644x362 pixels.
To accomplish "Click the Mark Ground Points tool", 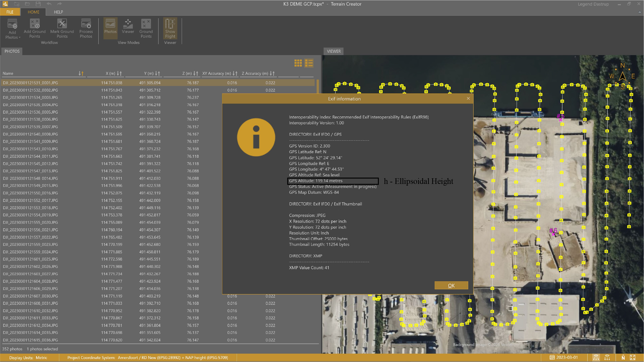I will 62,29.
